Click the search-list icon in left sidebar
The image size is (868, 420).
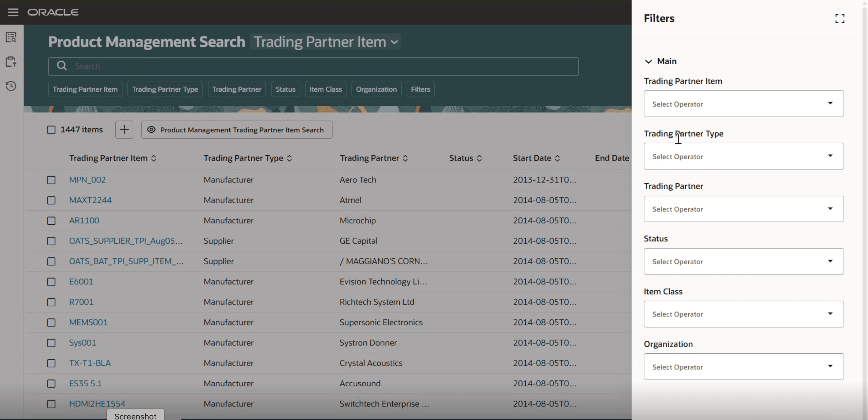point(11,37)
